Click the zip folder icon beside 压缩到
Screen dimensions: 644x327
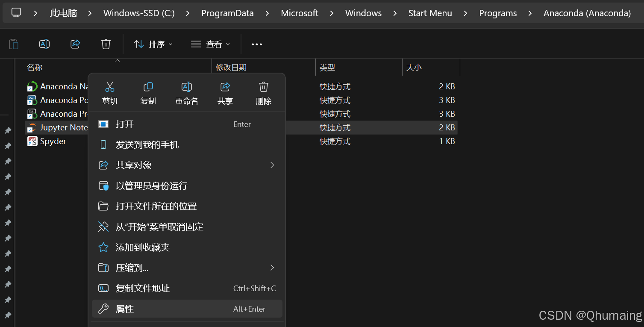pyautogui.click(x=103, y=268)
